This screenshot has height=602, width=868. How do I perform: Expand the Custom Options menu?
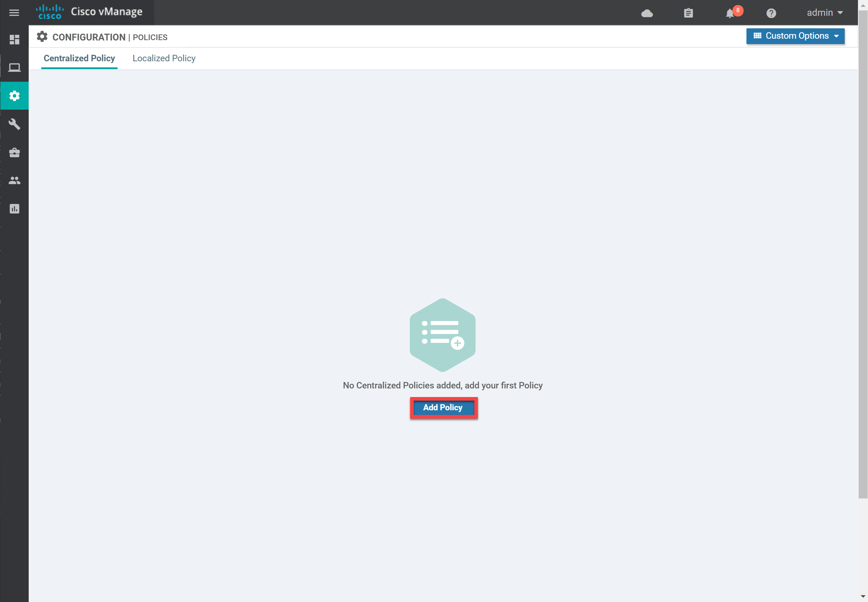tap(796, 35)
